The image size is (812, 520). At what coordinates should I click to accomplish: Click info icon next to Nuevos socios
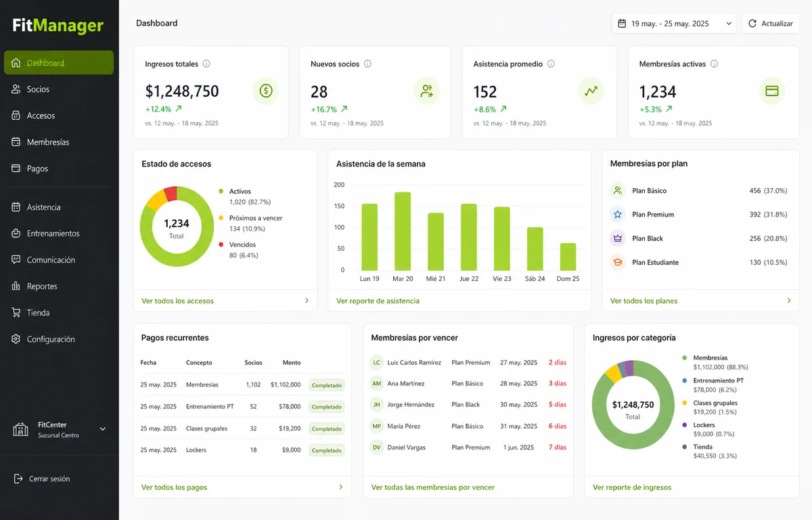click(367, 64)
